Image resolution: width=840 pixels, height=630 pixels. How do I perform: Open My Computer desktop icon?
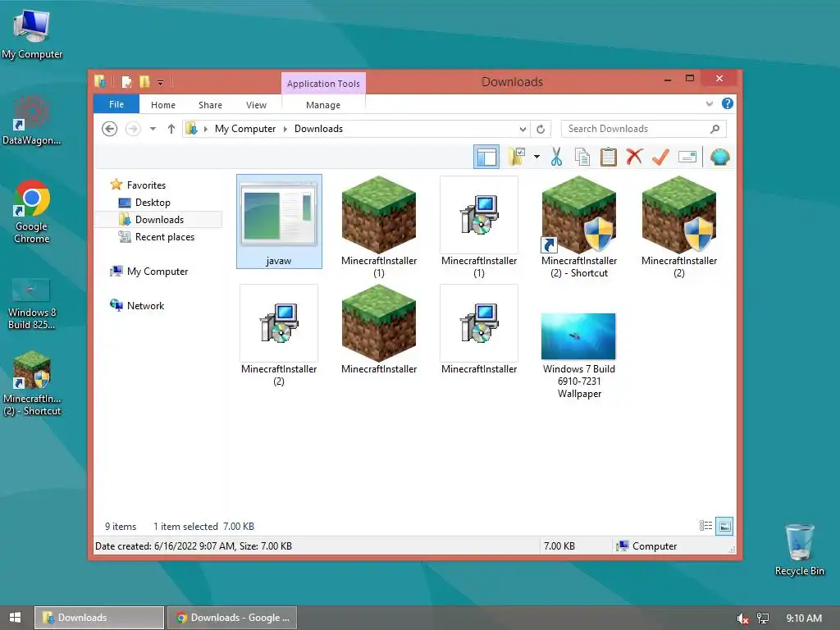(x=32, y=34)
